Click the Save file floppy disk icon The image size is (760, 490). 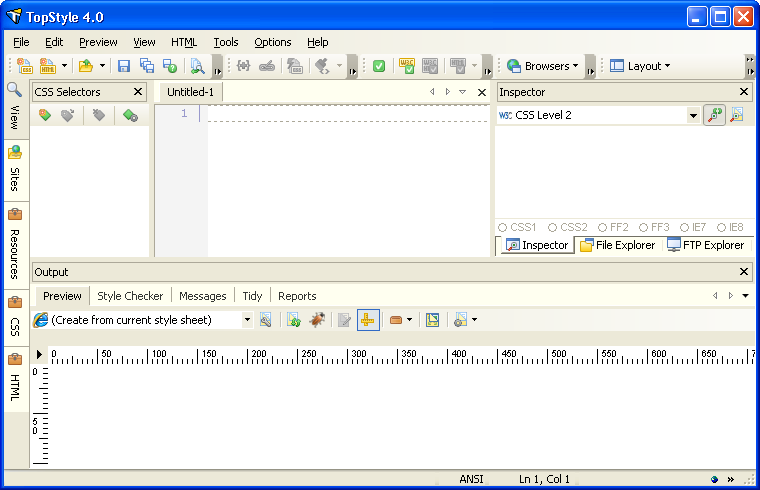124,66
